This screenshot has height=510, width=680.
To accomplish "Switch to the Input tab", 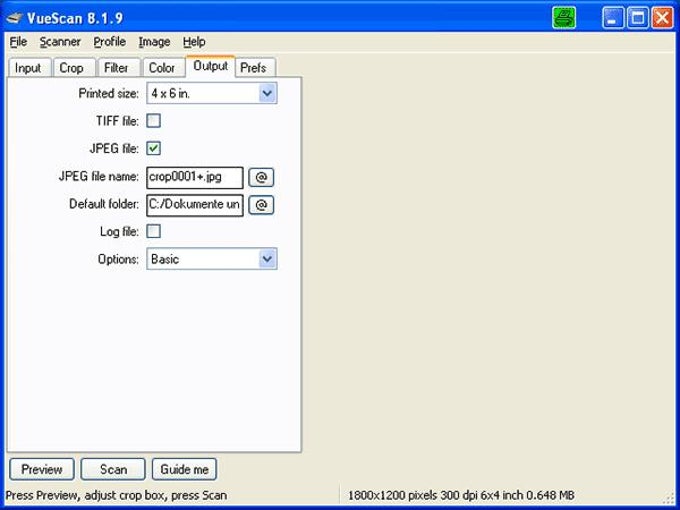I will [29, 68].
